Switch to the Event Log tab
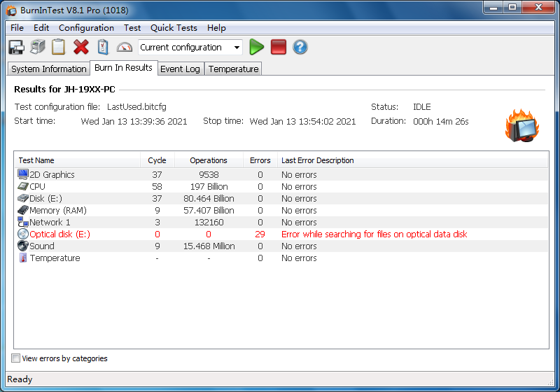The image size is (560, 392). click(x=180, y=69)
